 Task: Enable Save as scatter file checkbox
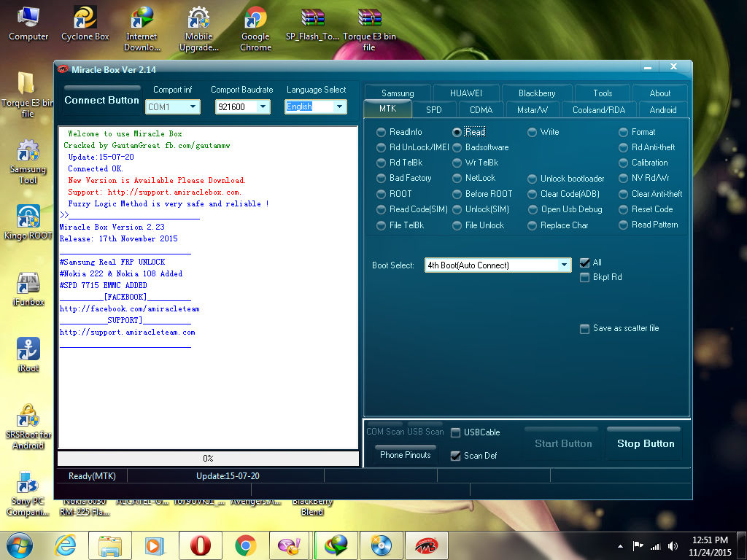click(x=584, y=329)
